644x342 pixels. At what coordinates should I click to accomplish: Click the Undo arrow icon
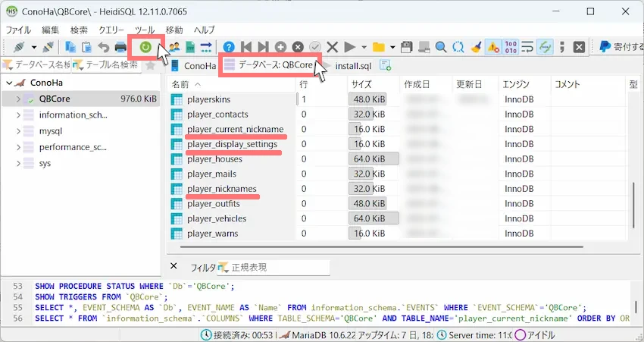click(104, 47)
